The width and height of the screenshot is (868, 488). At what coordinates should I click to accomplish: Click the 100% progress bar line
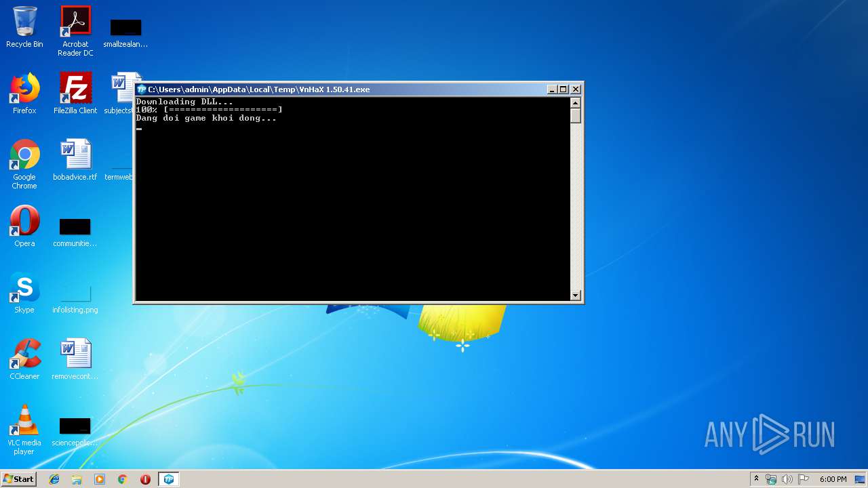point(209,110)
